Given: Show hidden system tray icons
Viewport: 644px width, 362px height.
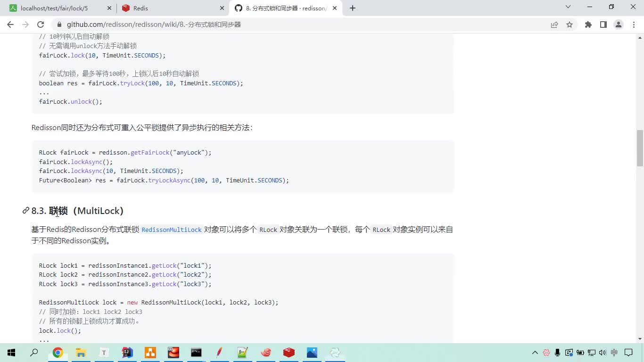Looking at the screenshot, I should [x=535, y=353].
